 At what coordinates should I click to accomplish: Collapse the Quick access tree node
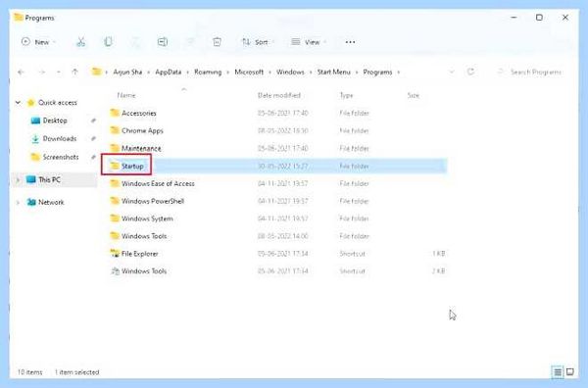pos(18,102)
